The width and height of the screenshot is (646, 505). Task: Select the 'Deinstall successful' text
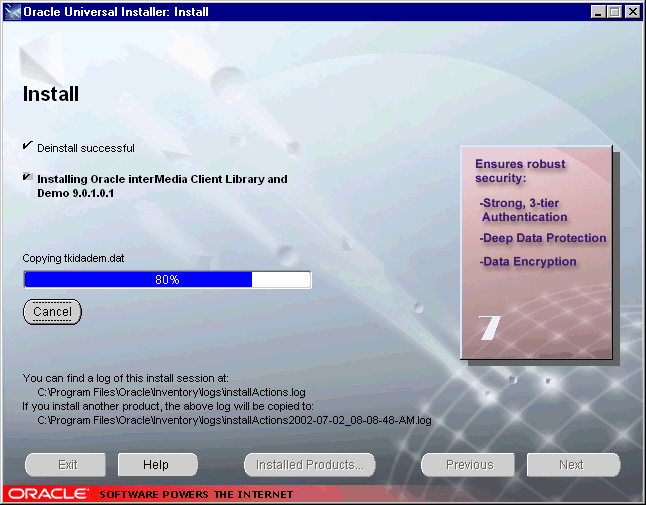86,148
